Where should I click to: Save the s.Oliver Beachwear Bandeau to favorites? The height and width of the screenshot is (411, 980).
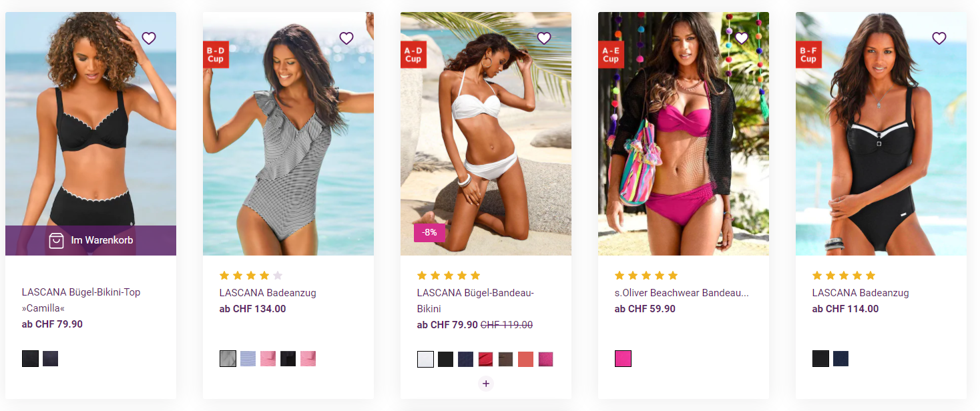[742, 39]
